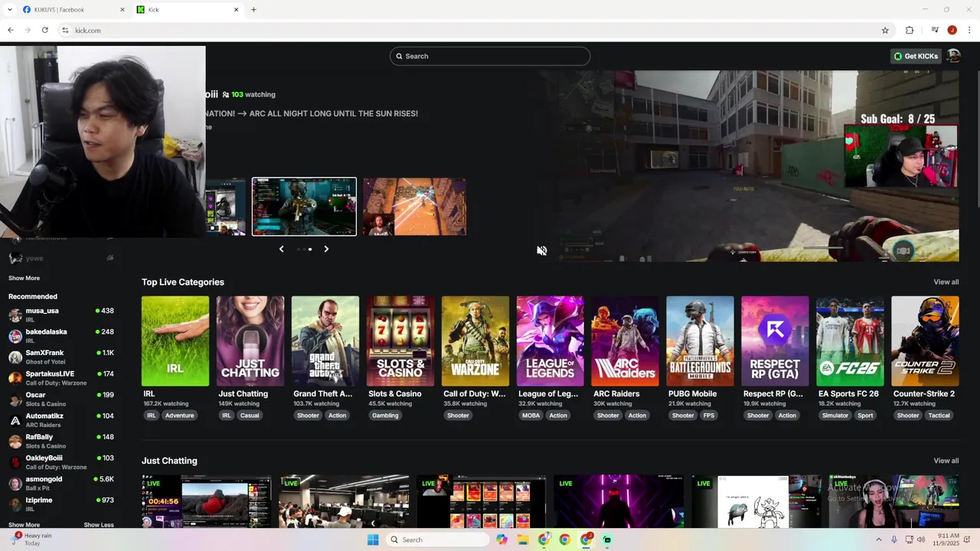This screenshot has height=551, width=980.
Task: Open Copilot icon on taskbar
Action: (501, 540)
